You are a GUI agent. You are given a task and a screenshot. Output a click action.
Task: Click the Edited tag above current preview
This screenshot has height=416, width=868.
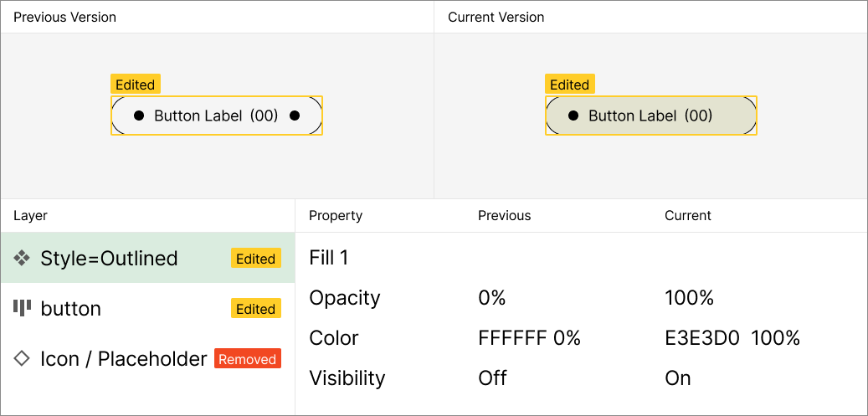pyautogui.click(x=569, y=85)
